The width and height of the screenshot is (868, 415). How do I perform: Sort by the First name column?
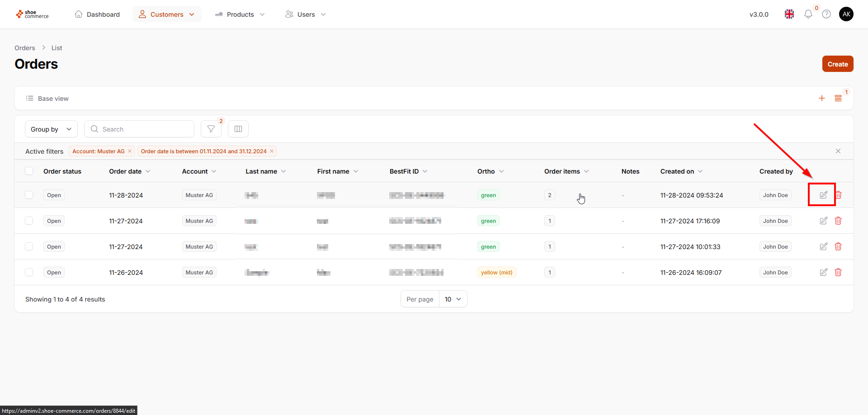338,172
